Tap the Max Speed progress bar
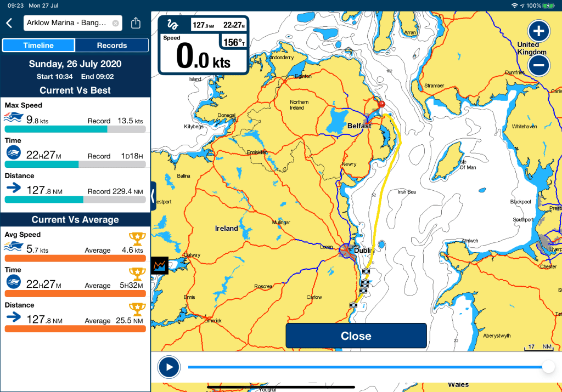 [x=75, y=129]
